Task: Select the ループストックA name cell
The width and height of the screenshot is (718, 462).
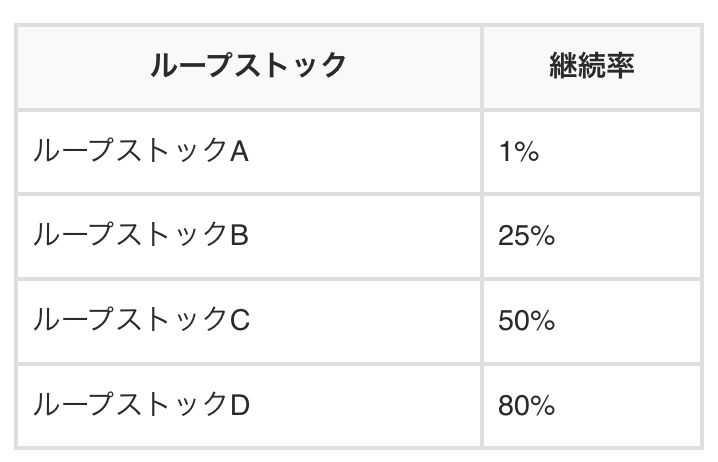Action: pos(141,151)
